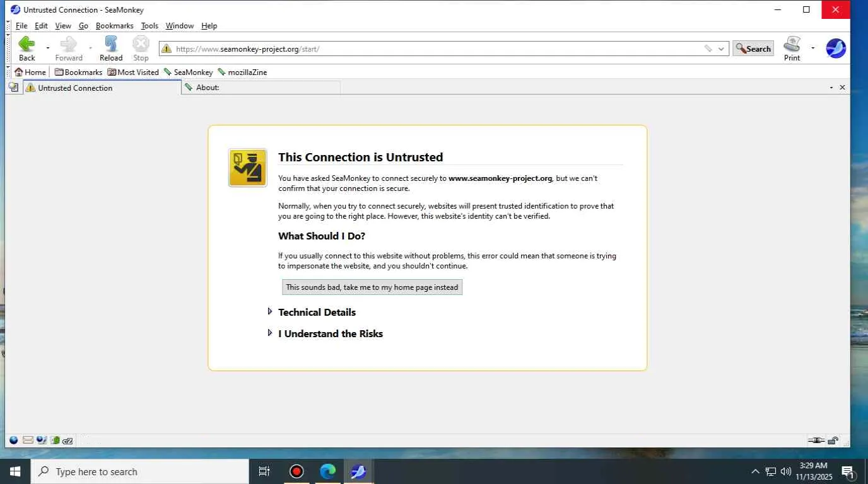Open the list all tabs dropdown
Viewport: 868px width, 484px height.
click(x=831, y=88)
